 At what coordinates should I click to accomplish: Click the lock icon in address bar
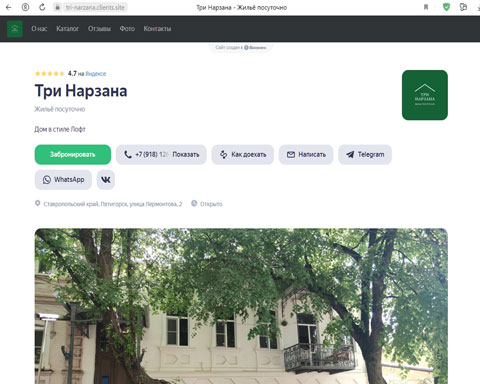pos(58,7)
